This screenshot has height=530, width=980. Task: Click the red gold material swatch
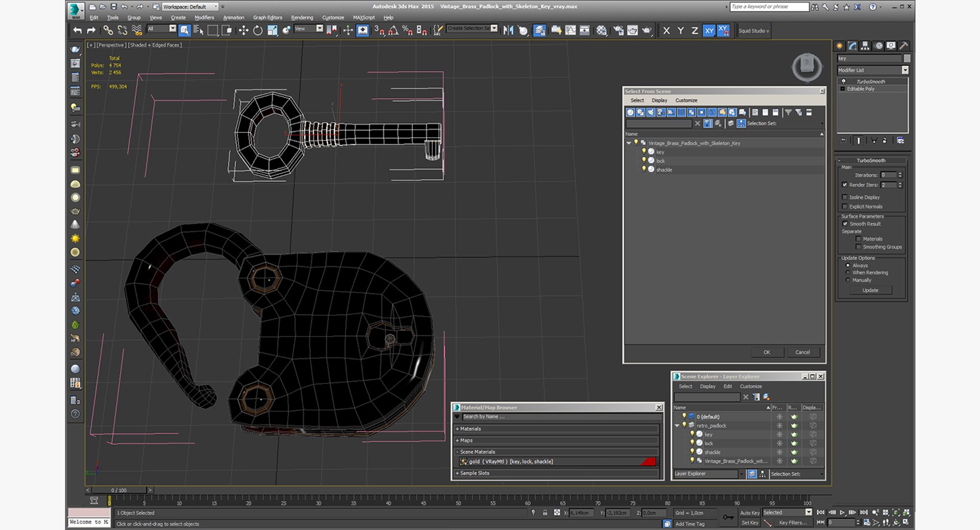[x=648, y=462]
